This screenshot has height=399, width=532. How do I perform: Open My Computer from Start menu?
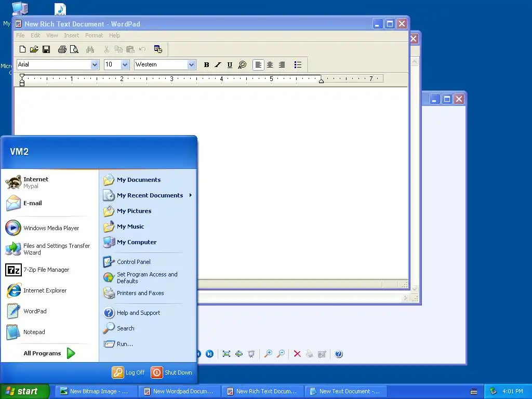(x=148, y=242)
